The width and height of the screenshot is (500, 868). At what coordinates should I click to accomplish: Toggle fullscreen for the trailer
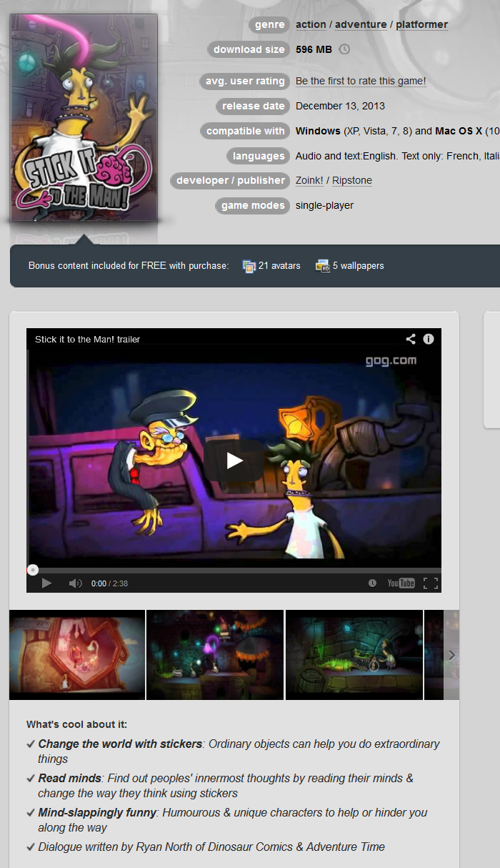tap(431, 583)
